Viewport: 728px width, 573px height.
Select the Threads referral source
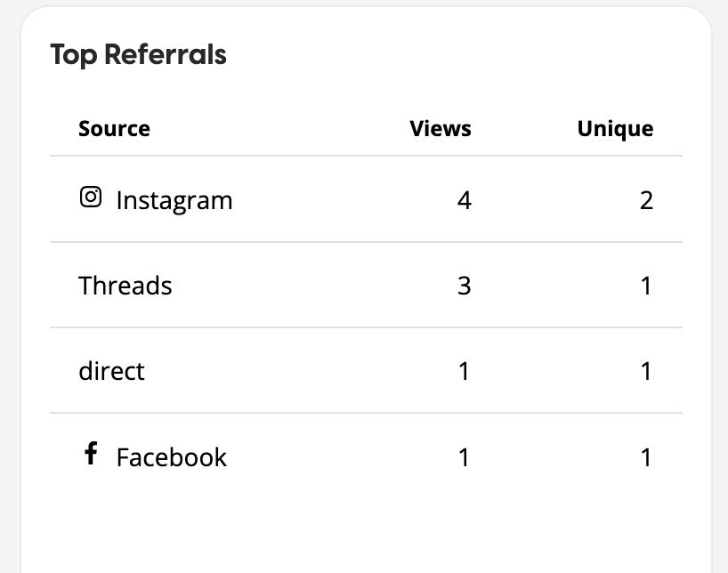[x=125, y=286]
